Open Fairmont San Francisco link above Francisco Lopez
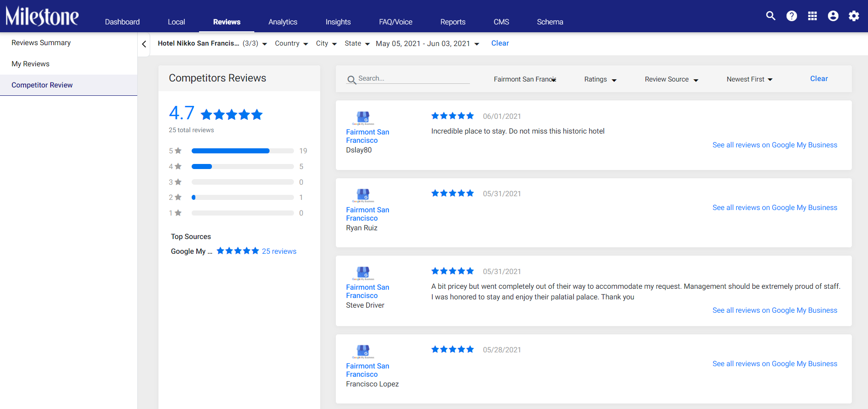 pos(368,370)
